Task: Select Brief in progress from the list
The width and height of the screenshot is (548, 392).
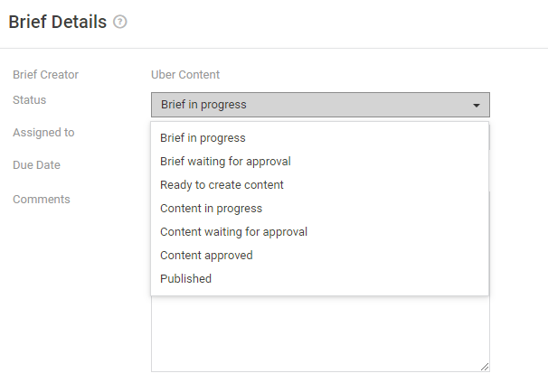Action: pyautogui.click(x=203, y=138)
